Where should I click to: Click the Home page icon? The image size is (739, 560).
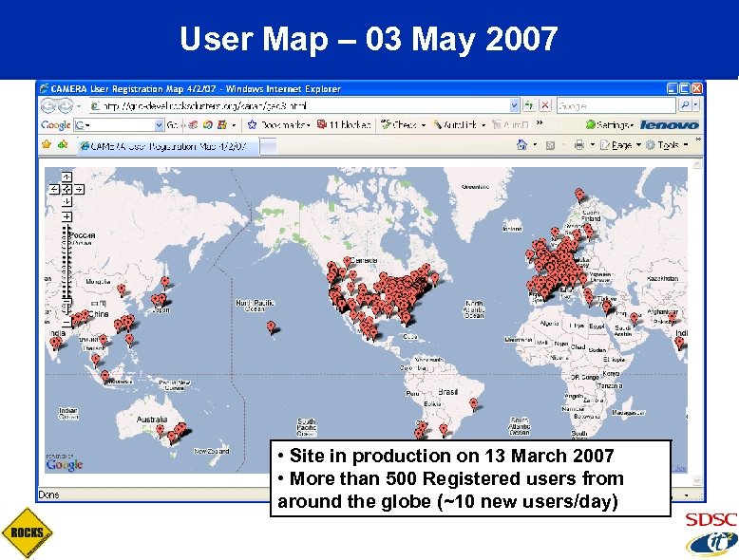pyautogui.click(x=521, y=145)
